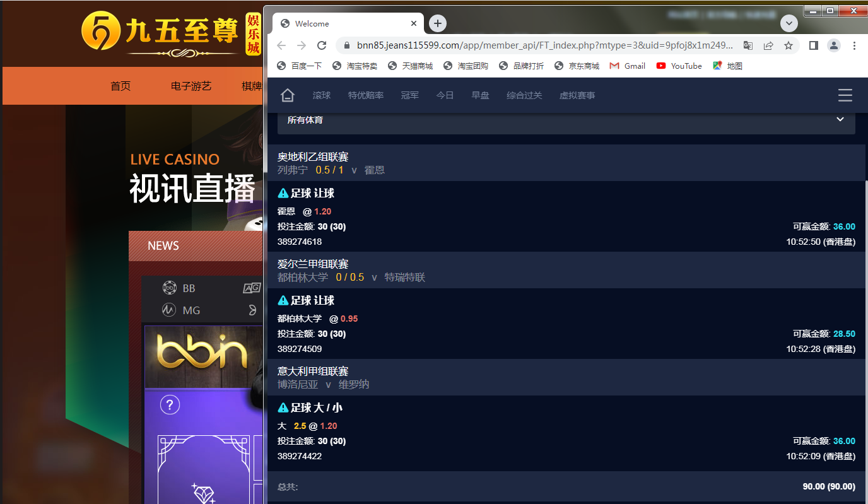Screen dimensions: 868x504
Task: Open the YouTube bookmark
Action: [x=679, y=66]
